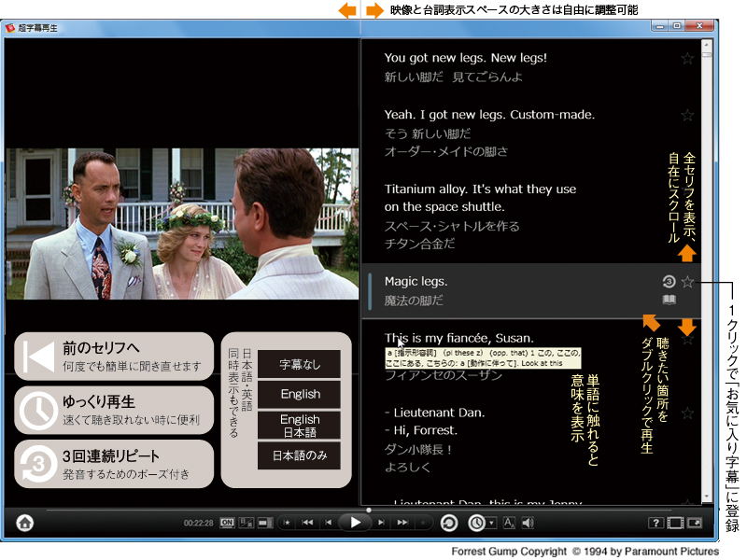Click the subtitle list scrollbar down arrow
This screenshot has width=747, height=560.
(707, 497)
